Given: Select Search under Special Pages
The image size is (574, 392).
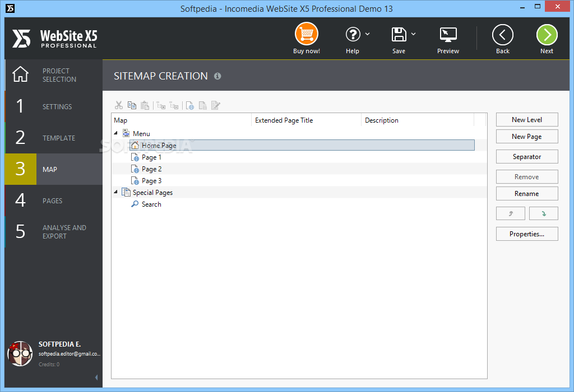Looking at the screenshot, I should coord(151,204).
